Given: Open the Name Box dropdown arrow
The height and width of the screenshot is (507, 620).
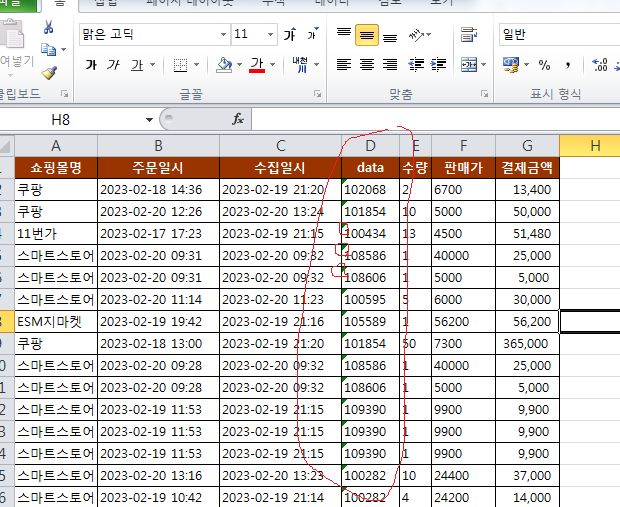Looking at the screenshot, I should pyautogui.click(x=149, y=119).
